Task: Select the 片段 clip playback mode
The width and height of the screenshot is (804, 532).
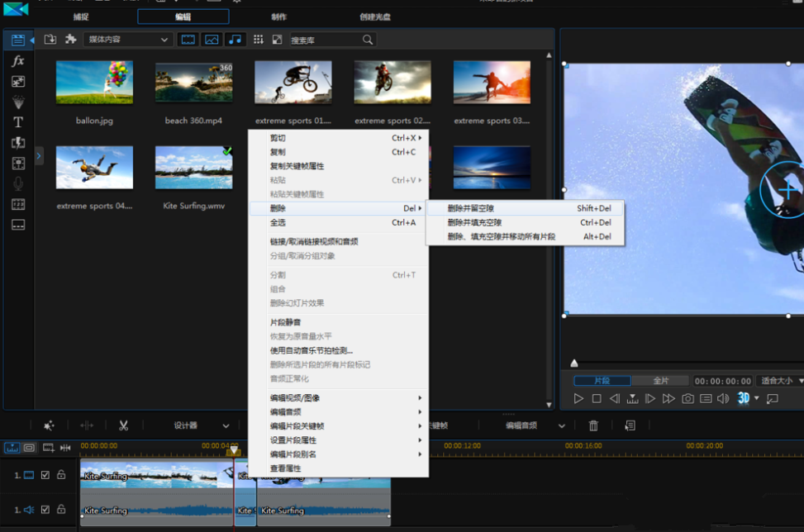Action: (x=602, y=380)
